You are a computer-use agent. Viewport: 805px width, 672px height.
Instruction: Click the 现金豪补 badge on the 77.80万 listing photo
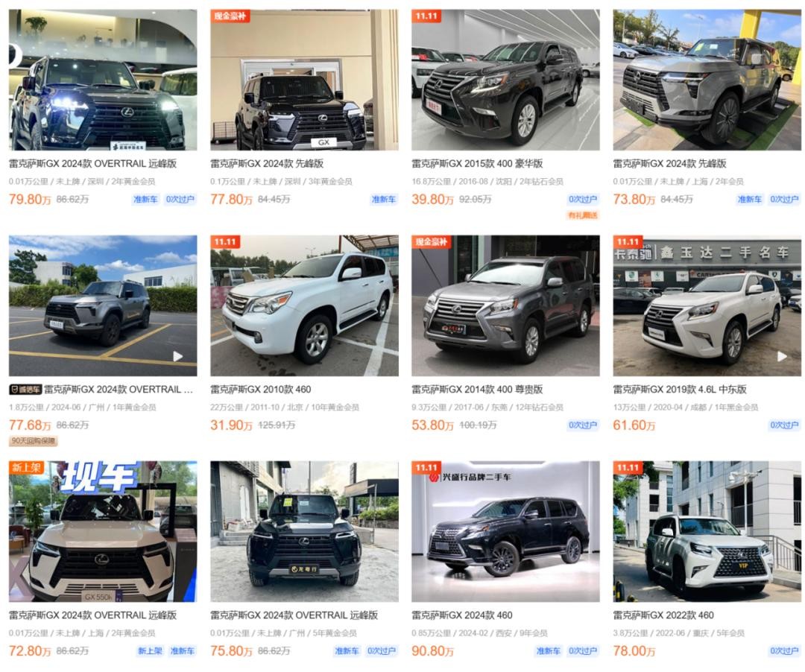click(230, 16)
